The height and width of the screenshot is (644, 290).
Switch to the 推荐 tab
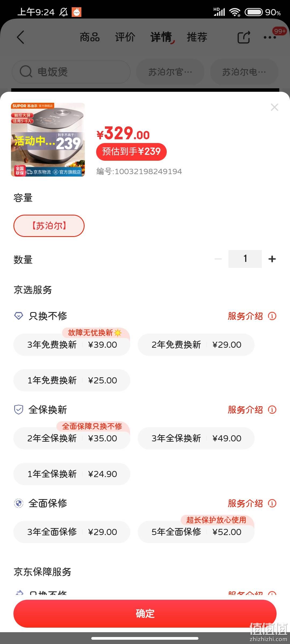tap(197, 37)
